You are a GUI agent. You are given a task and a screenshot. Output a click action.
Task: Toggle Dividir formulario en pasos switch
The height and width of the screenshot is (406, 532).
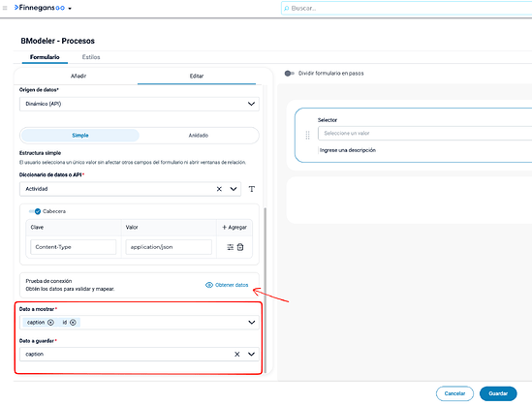(x=289, y=74)
